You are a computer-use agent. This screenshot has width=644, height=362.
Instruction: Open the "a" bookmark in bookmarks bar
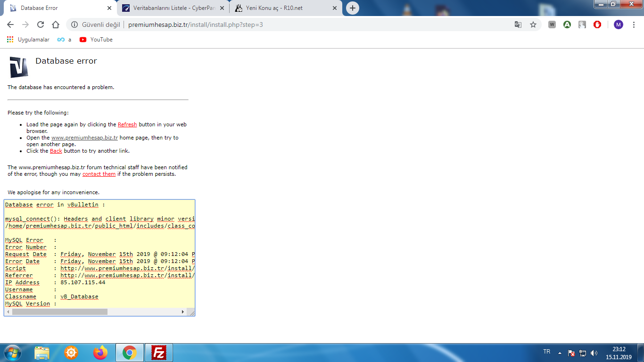(x=65, y=40)
